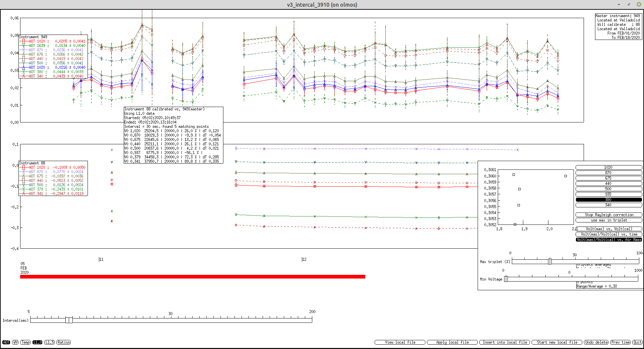
Task: Minimize the v3_intercal_3910 window
Action: 619,4
